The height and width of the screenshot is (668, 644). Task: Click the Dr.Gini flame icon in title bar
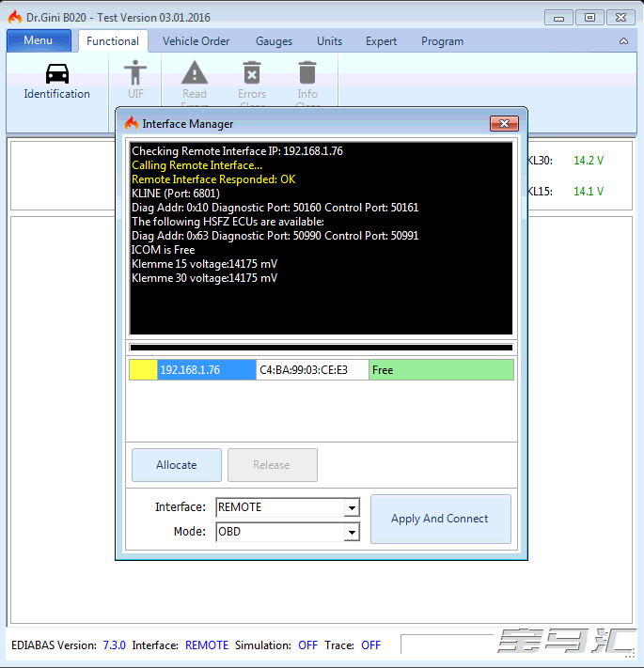click(x=15, y=17)
